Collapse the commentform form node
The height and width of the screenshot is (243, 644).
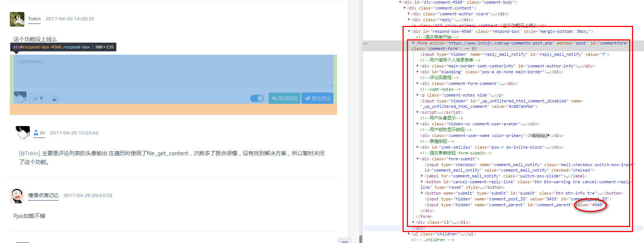pos(413,43)
